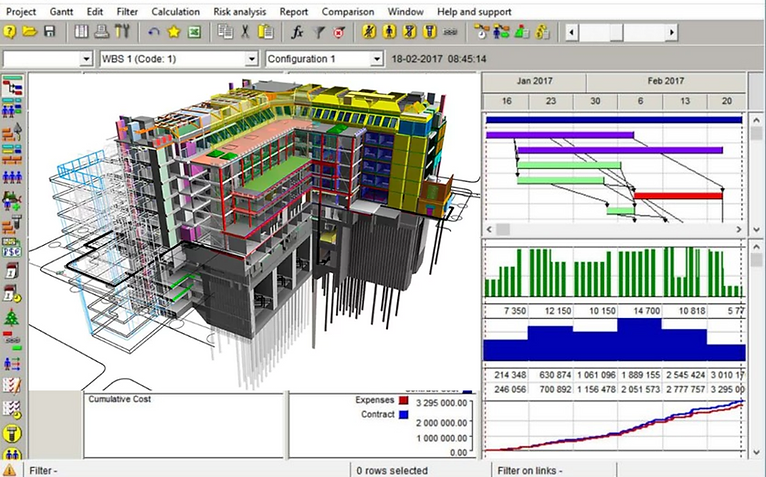
Task: Click the calendar with clock sidebar icon
Action: [12, 294]
